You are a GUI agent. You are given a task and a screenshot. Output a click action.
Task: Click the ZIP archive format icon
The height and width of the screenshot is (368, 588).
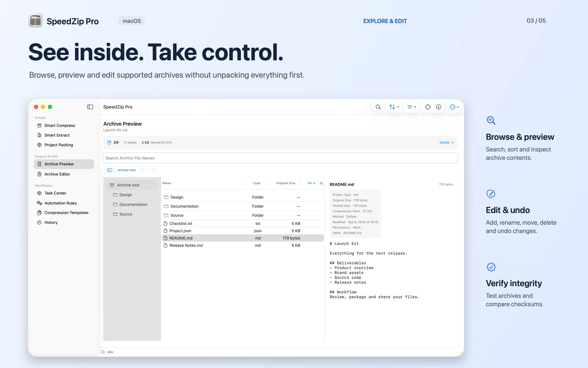[109, 143]
